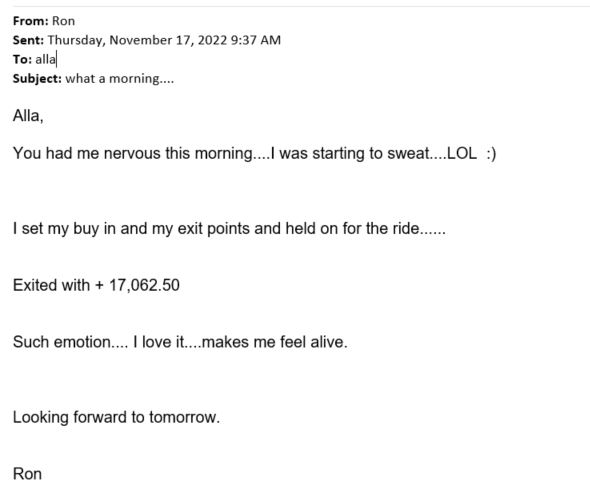
Task: Click the exit points sentence
Action: 229,229
